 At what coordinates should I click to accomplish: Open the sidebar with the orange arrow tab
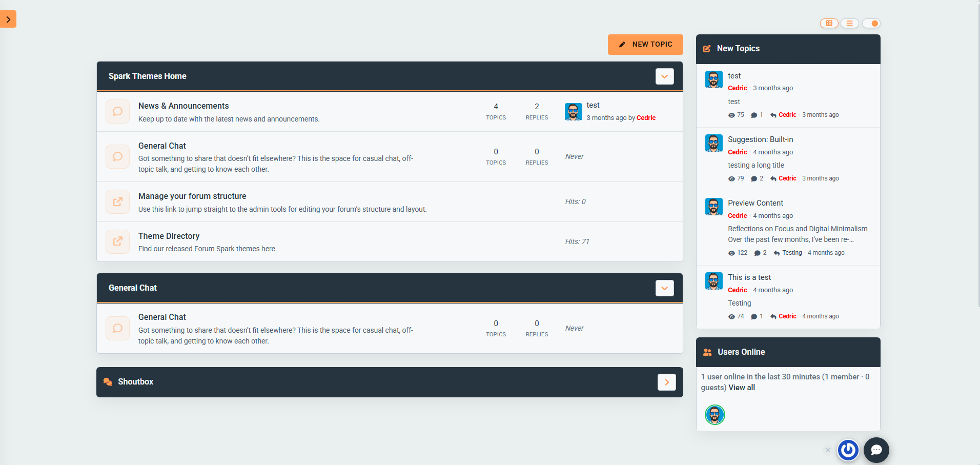(8, 19)
